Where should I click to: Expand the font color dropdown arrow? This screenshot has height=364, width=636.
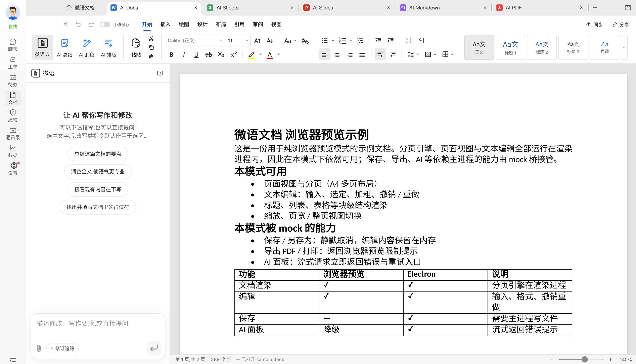[278, 54]
